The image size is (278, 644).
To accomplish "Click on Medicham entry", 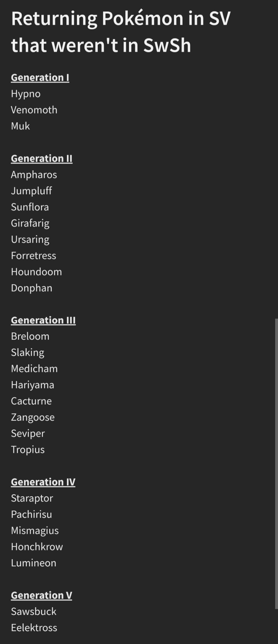I will 34,369.
